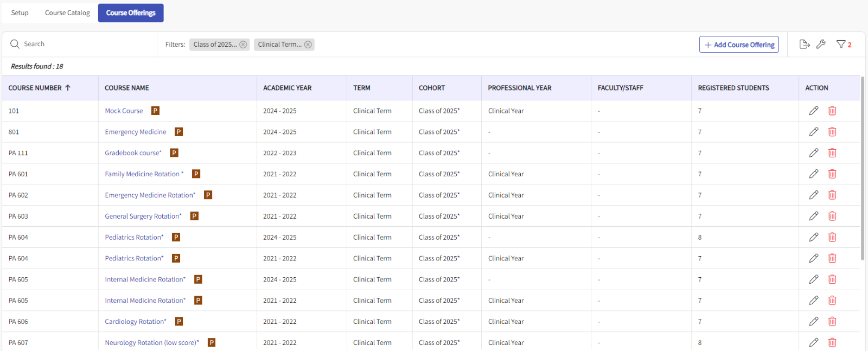868x351 pixels.
Task: Click pencil icon for Family Medicine Rotation
Action: [x=813, y=174]
